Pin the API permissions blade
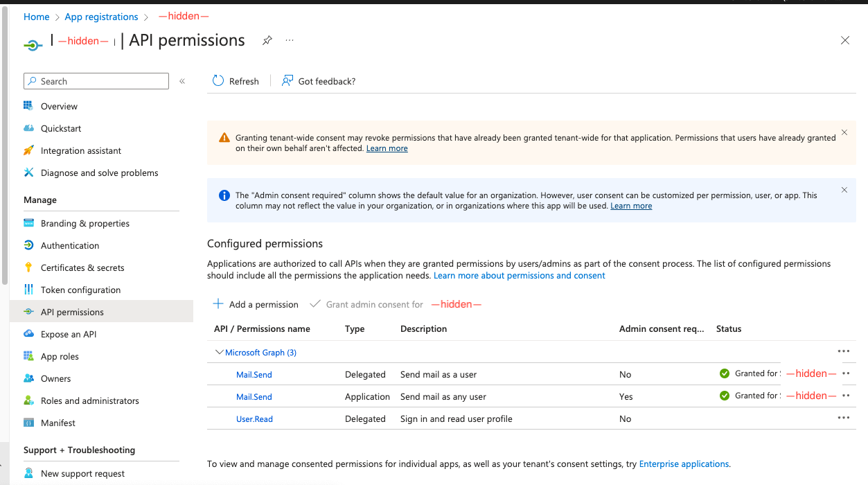This screenshot has height=485, width=868. pos(267,41)
